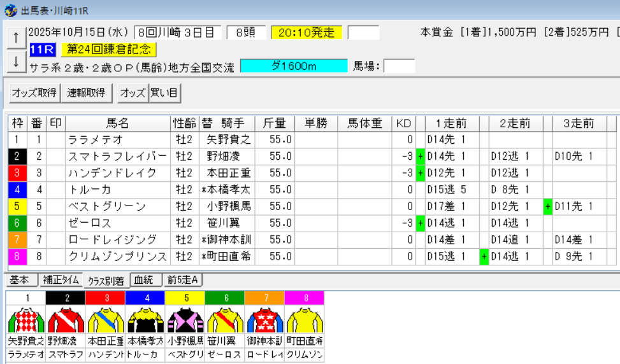
Task: Expand green plus marker in スマトラフレイバー row
Action: tap(421, 156)
